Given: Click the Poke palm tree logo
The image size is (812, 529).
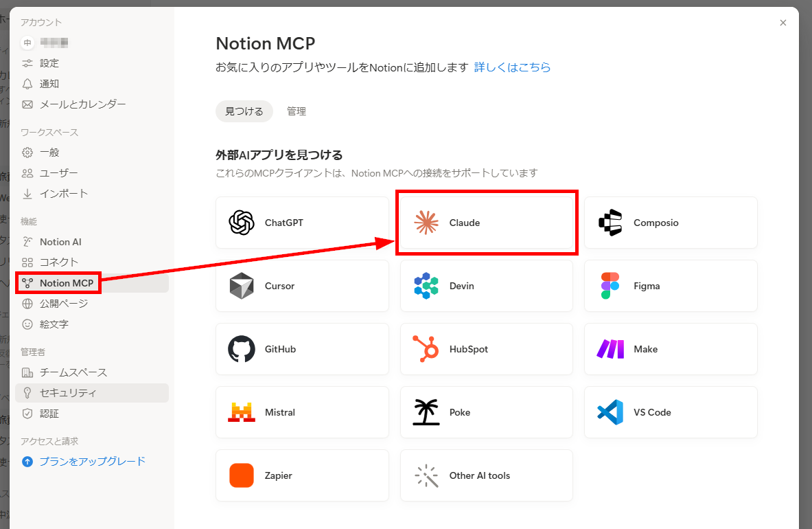Looking at the screenshot, I should coord(426,412).
